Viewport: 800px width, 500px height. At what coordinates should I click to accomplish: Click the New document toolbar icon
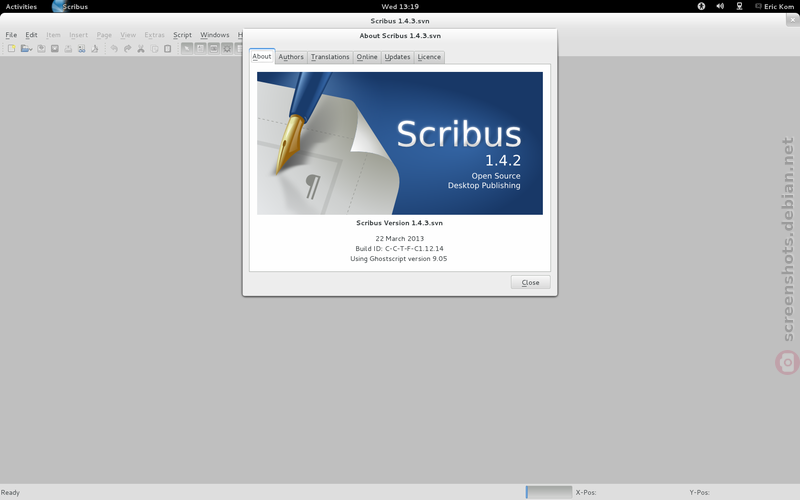[x=11, y=48]
